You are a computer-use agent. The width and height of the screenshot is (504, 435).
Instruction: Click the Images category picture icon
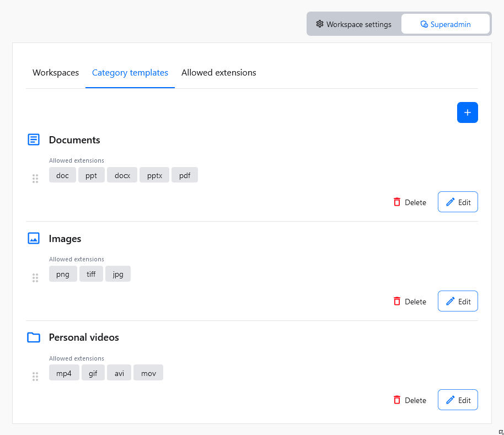tap(34, 238)
